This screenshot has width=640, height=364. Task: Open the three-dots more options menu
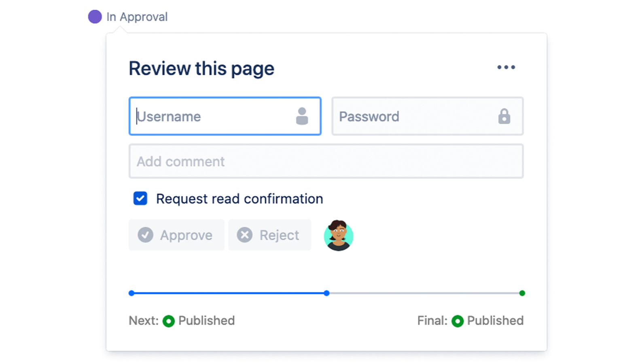coord(506,68)
